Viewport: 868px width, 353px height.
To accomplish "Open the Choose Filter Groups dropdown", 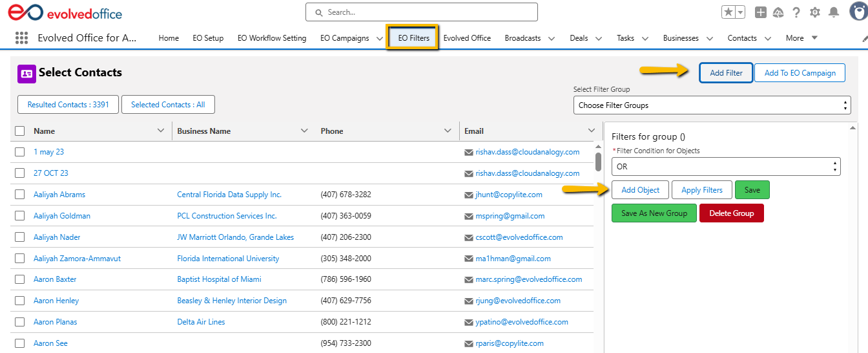I will click(712, 105).
